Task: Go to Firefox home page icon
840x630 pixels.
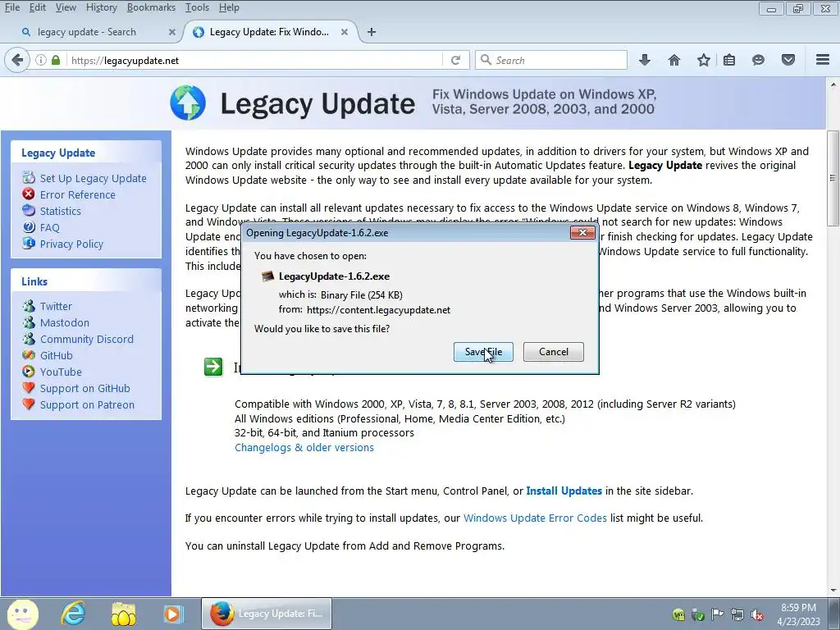Action: tap(674, 60)
